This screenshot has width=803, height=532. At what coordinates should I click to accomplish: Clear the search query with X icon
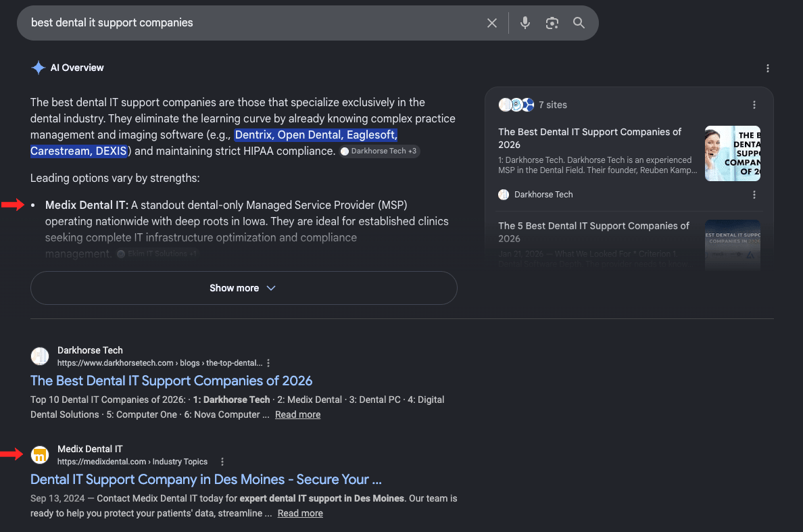click(491, 23)
